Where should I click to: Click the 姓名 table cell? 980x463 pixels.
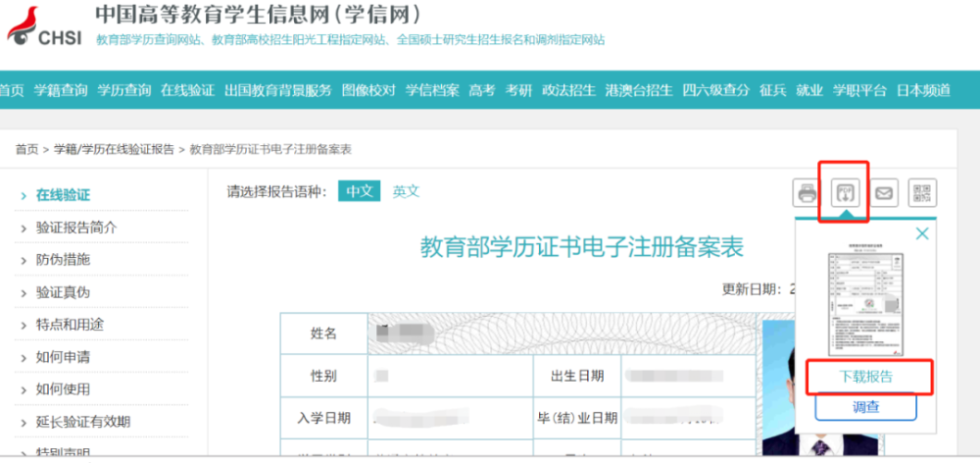click(x=323, y=334)
